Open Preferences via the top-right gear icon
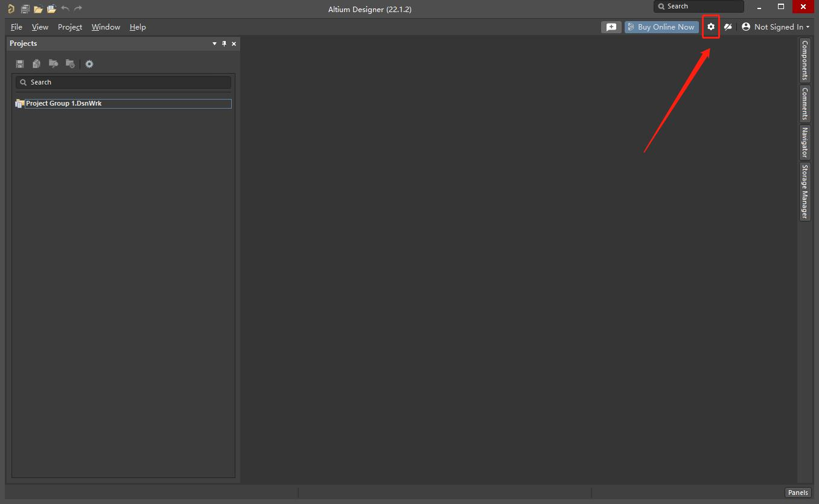Image resolution: width=819 pixels, height=504 pixels. pyautogui.click(x=711, y=27)
